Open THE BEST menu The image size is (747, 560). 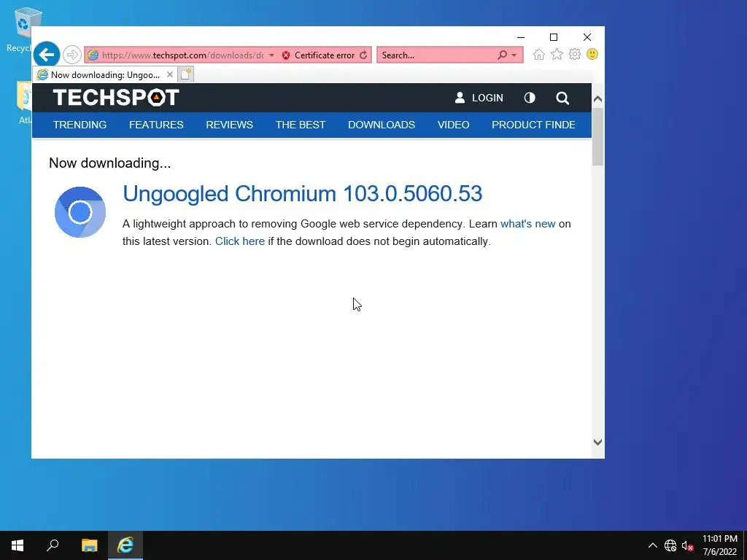301,125
